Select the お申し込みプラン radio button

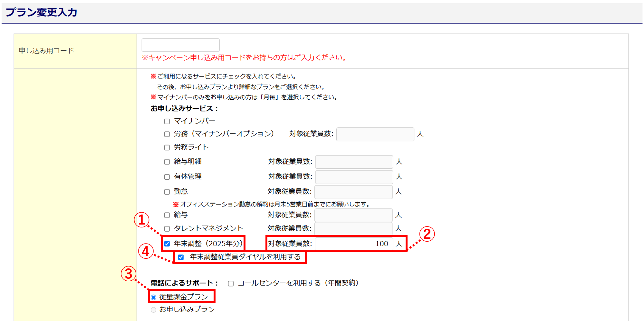154,310
